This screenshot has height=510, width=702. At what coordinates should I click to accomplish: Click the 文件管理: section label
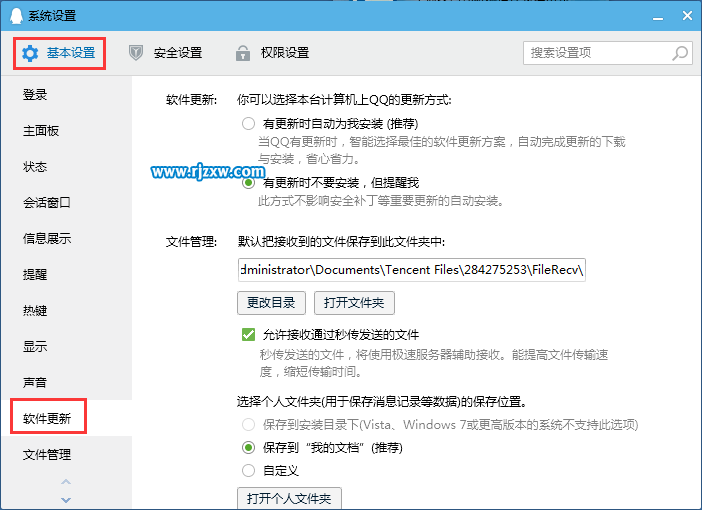(x=191, y=242)
